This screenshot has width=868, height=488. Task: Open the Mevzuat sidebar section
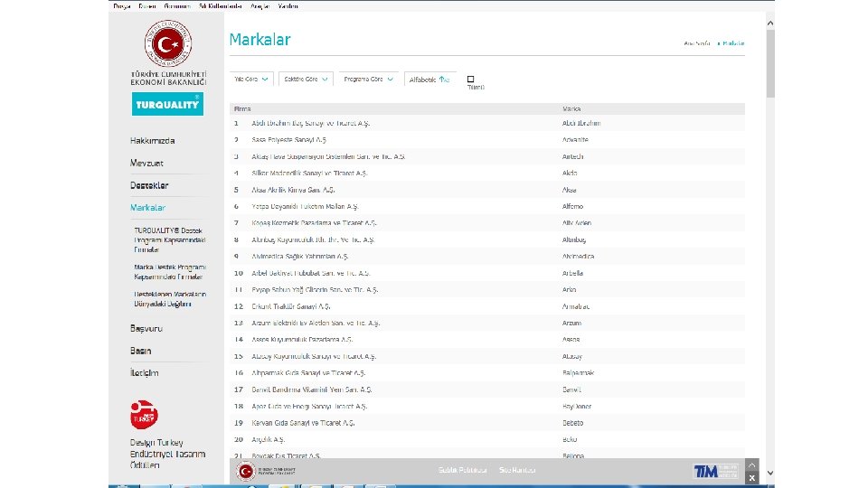pos(146,163)
